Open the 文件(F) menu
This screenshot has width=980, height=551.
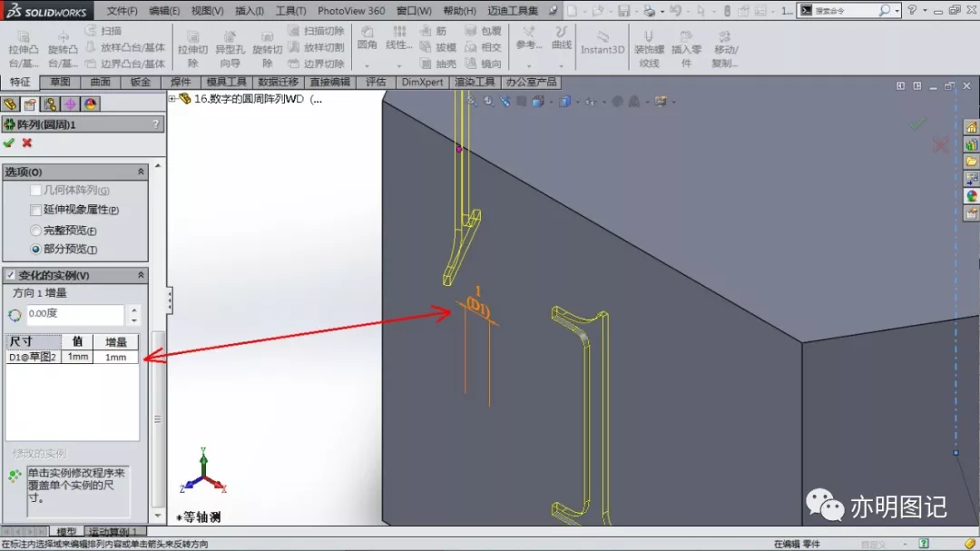pyautogui.click(x=122, y=11)
